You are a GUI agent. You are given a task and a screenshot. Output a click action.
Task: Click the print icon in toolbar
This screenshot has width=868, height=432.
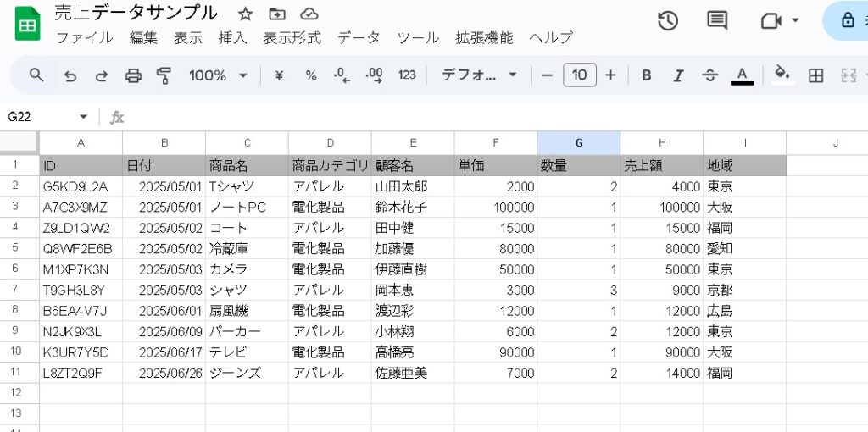[x=133, y=75]
